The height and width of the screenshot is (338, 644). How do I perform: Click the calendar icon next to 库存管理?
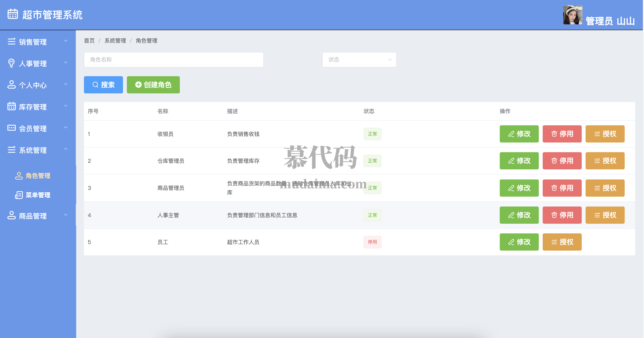(11, 107)
